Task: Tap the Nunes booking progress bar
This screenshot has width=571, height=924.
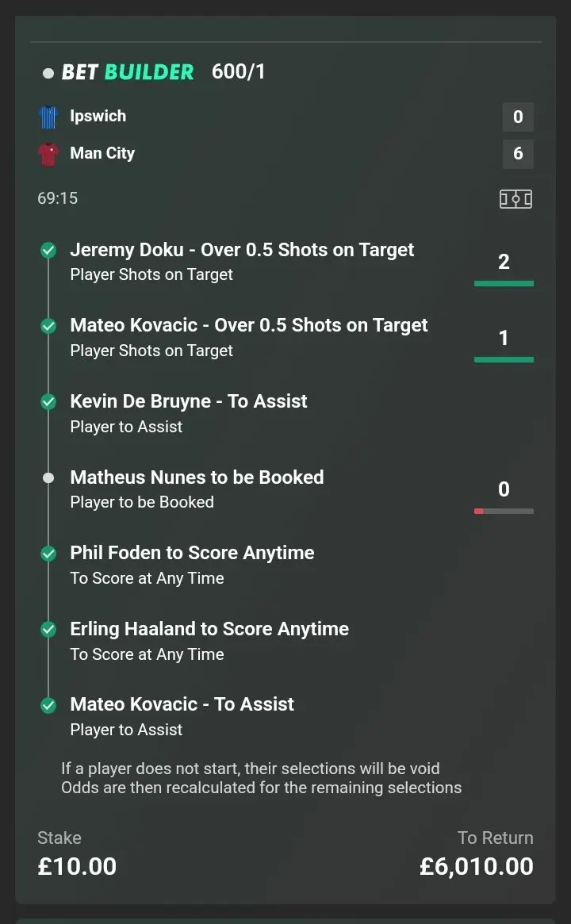Action: point(504,512)
